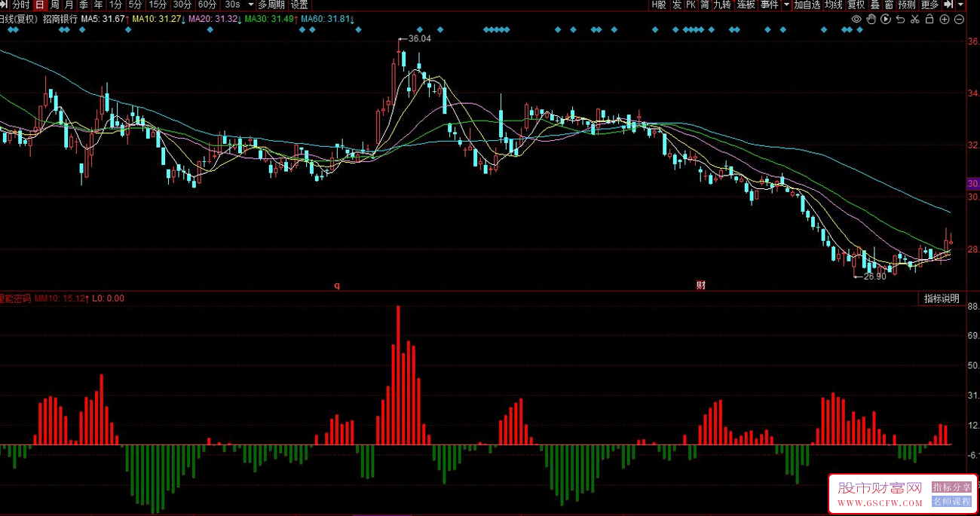980x516 pixels.
Task: Click the 26.90 low price marker
Action: tap(874, 276)
